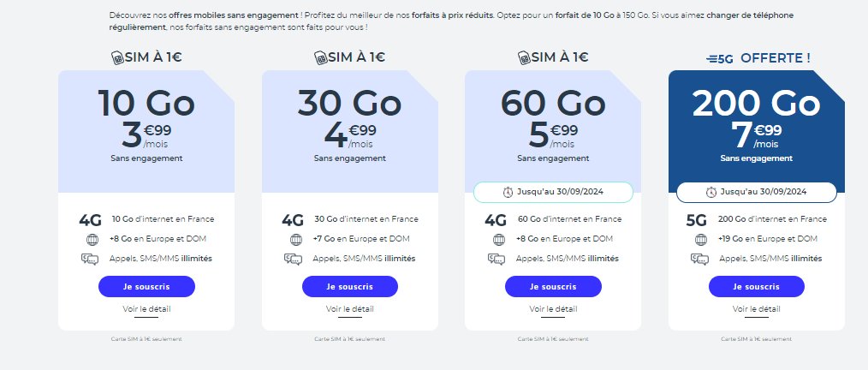Click the Jusqu'au 30/09/2024 badge on 60 Go
The image size is (868, 370).
pos(553,192)
